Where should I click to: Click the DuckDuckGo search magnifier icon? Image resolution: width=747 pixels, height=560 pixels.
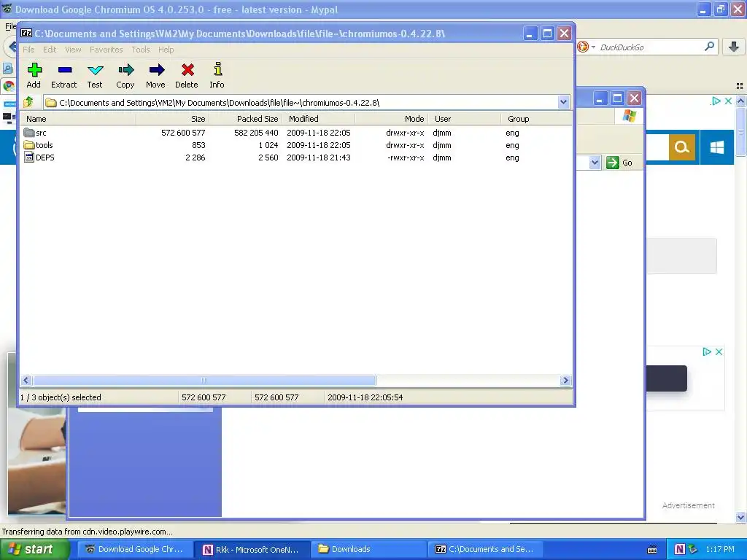[x=709, y=47]
